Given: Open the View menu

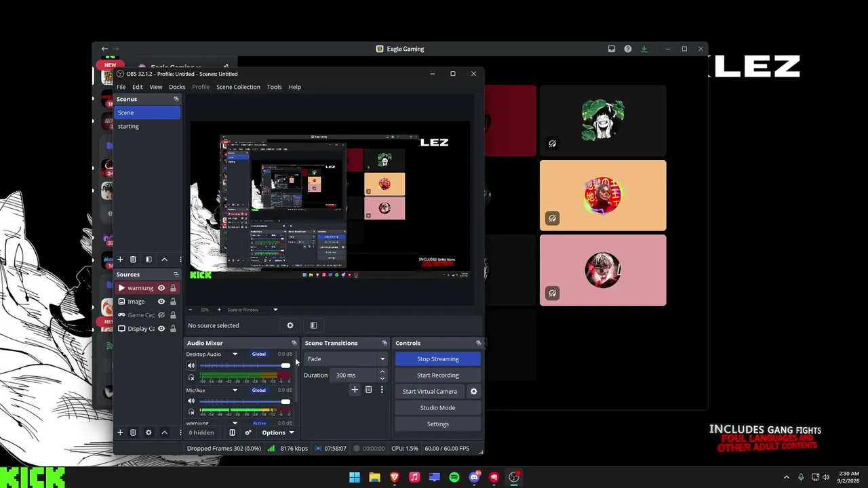Looking at the screenshot, I should click(156, 87).
